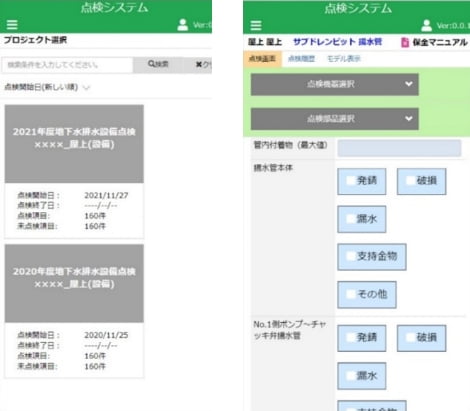Check 漏水 under 揚水管本体
The width and height of the screenshot is (470, 411).
[362, 219]
